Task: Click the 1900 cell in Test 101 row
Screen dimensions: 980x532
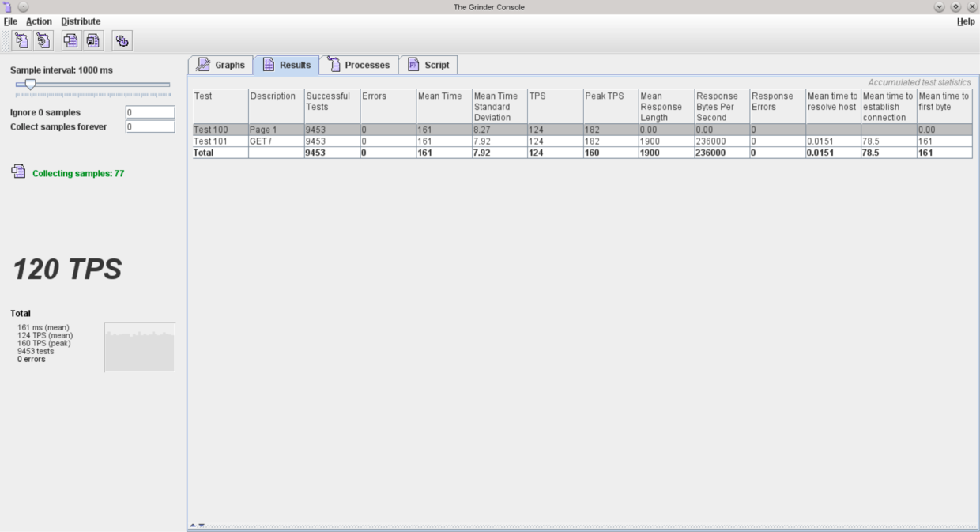Action: tap(666, 141)
